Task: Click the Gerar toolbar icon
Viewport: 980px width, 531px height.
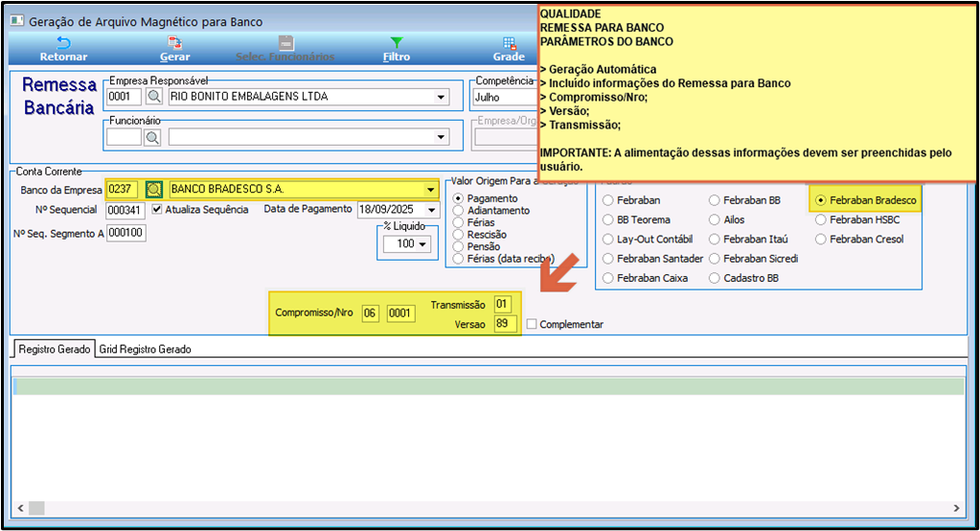Action: [x=174, y=42]
